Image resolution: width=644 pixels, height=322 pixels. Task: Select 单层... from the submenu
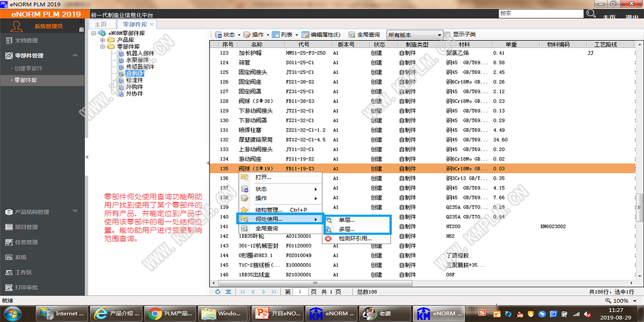coord(356,220)
